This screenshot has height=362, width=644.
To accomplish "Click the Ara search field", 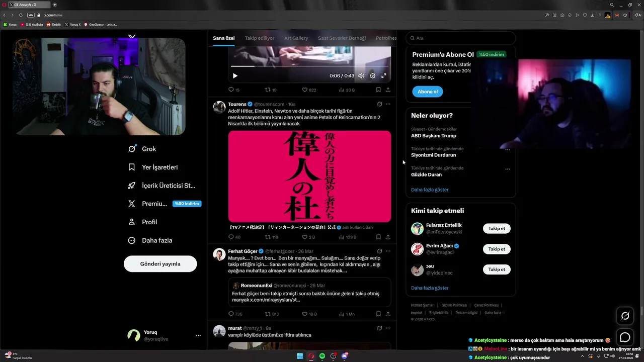I will 461,38.
